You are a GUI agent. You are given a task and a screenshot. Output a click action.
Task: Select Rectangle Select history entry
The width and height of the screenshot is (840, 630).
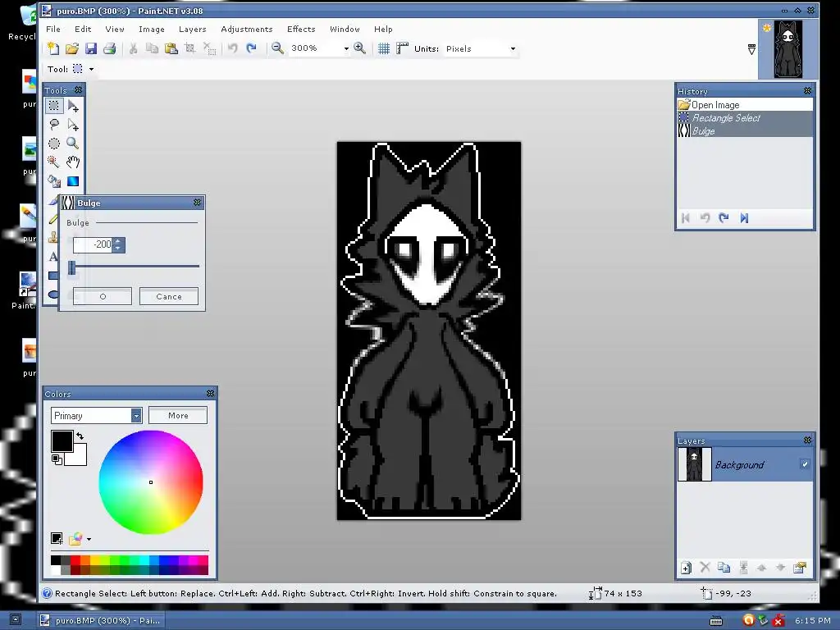tap(745, 118)
